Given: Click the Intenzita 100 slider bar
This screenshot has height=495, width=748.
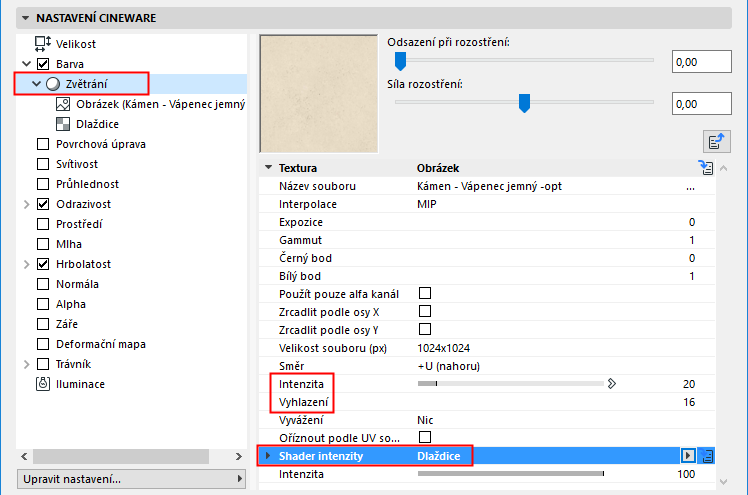Looking at the screenshot, I should (510, 474).
